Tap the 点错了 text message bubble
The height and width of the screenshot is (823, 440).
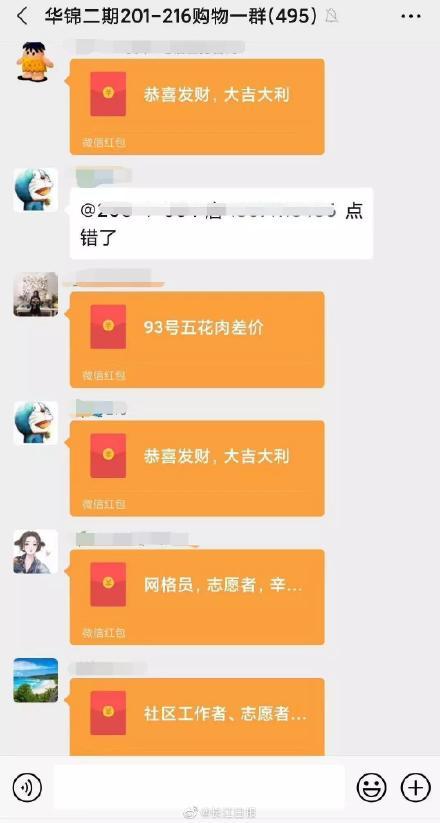click(x=221, y=223)
